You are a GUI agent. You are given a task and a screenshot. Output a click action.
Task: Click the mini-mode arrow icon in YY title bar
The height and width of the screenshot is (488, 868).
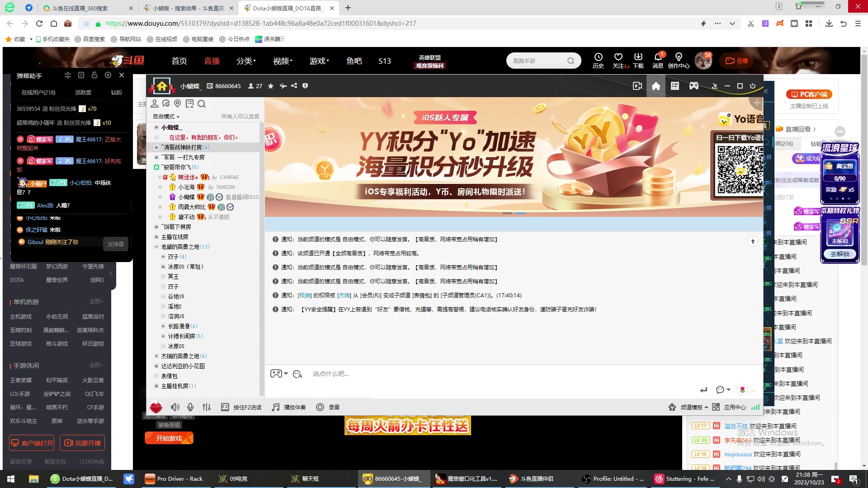(715, 86)
